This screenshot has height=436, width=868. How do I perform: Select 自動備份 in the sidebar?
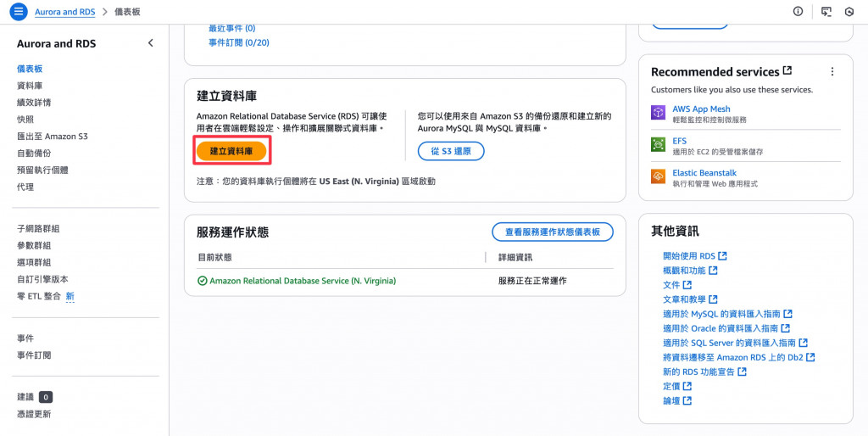click(x=34, y=154)
